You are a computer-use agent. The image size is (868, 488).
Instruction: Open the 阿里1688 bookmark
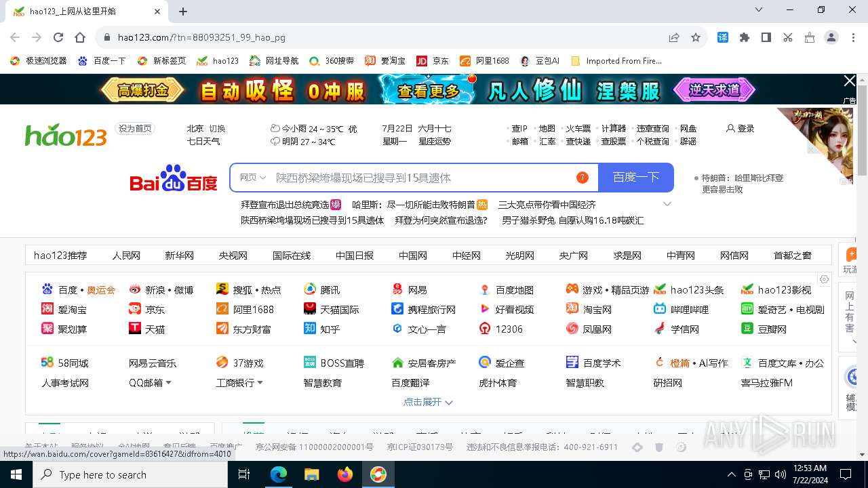(484, 61)
